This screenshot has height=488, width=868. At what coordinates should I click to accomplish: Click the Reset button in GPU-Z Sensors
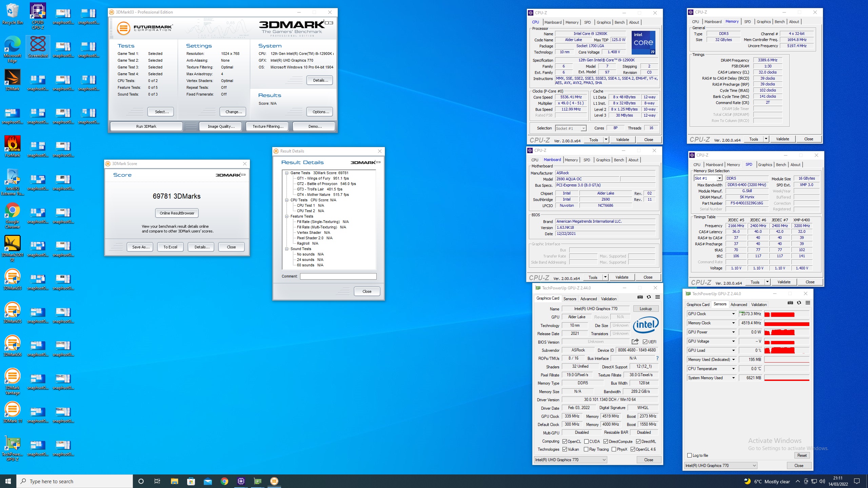point(802,455)
